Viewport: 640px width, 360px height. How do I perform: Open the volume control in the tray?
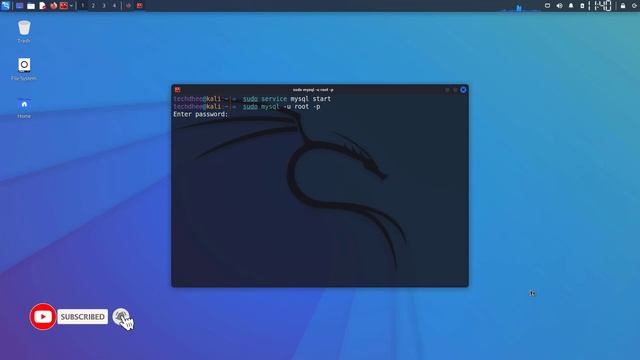[559, 6]
